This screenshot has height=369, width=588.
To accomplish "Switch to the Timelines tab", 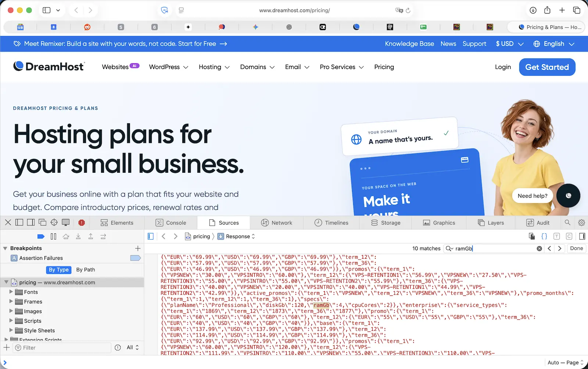I will click(331, 222).
